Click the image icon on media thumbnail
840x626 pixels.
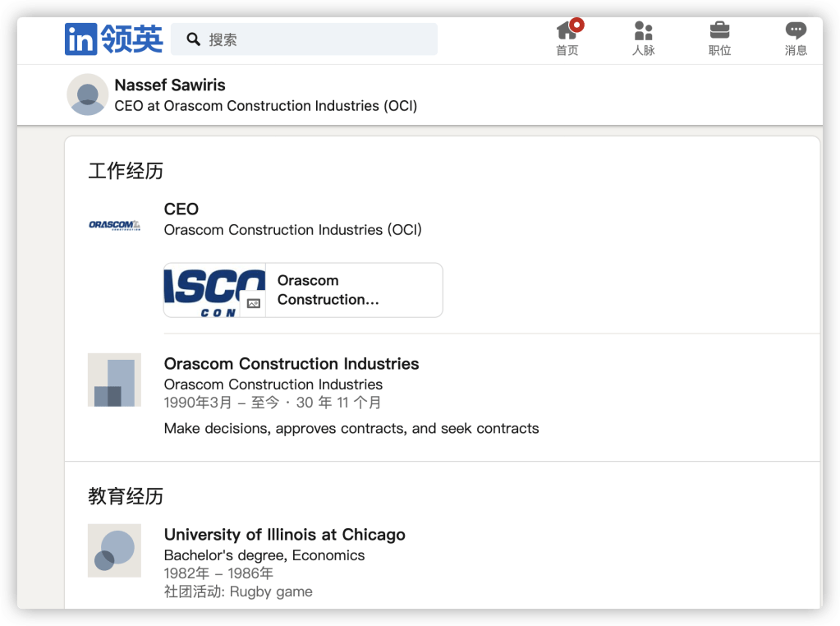253,303
